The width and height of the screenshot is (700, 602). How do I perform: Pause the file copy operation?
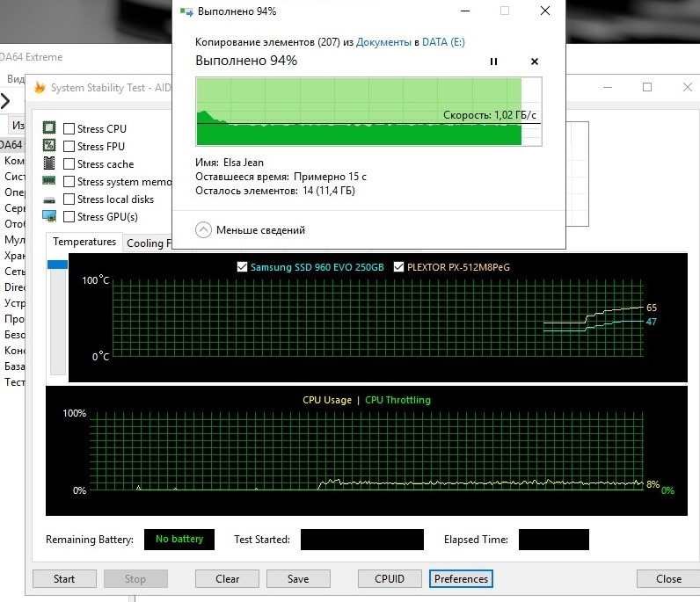493,62
